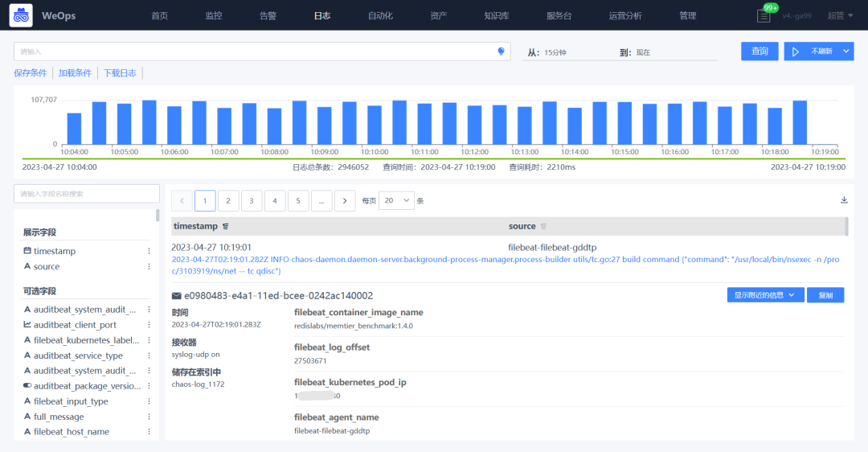Click the envelope icon beside message ID
The image size is (868, 452).
point(177,296)
